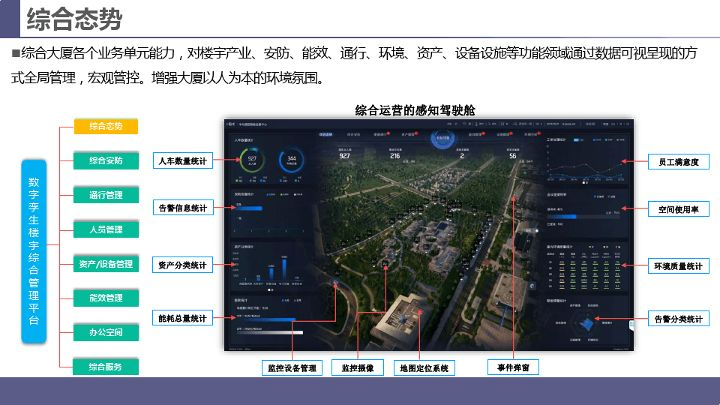This screenshot has width=720, height=405.
Task: Open the 综合安防 module
Action: click(106, 161)
